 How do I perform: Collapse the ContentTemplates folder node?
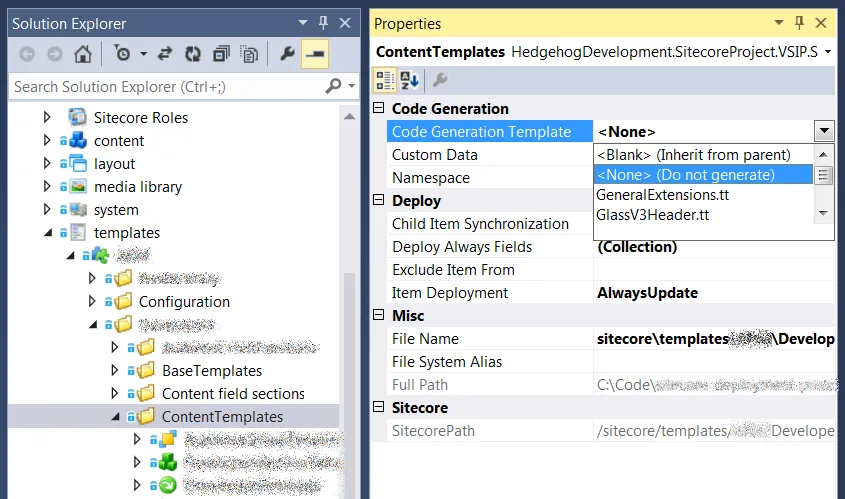pyautogui.click(x=115, y=417)
